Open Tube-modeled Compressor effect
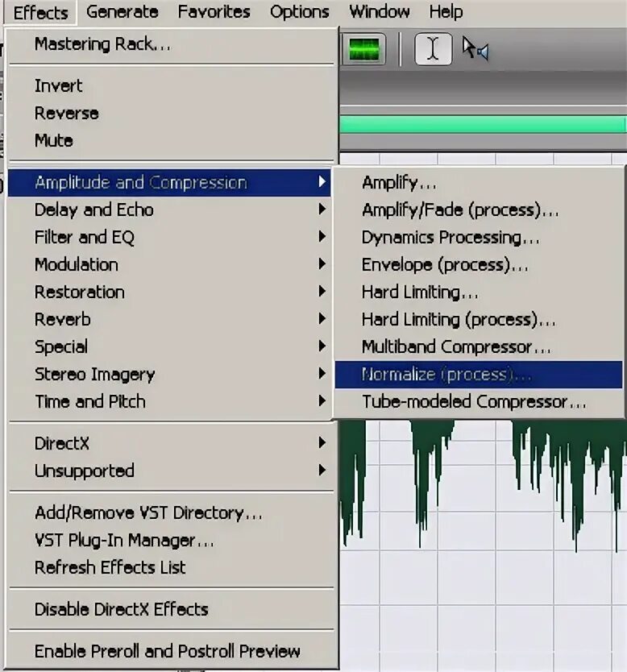The width and height of the screenshot is (627, 672). tap(479, 402)
